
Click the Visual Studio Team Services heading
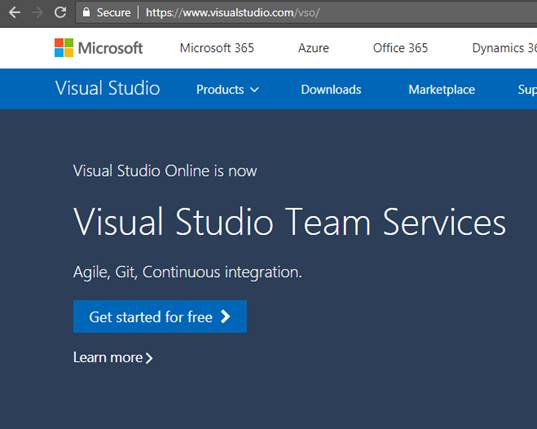289,222
